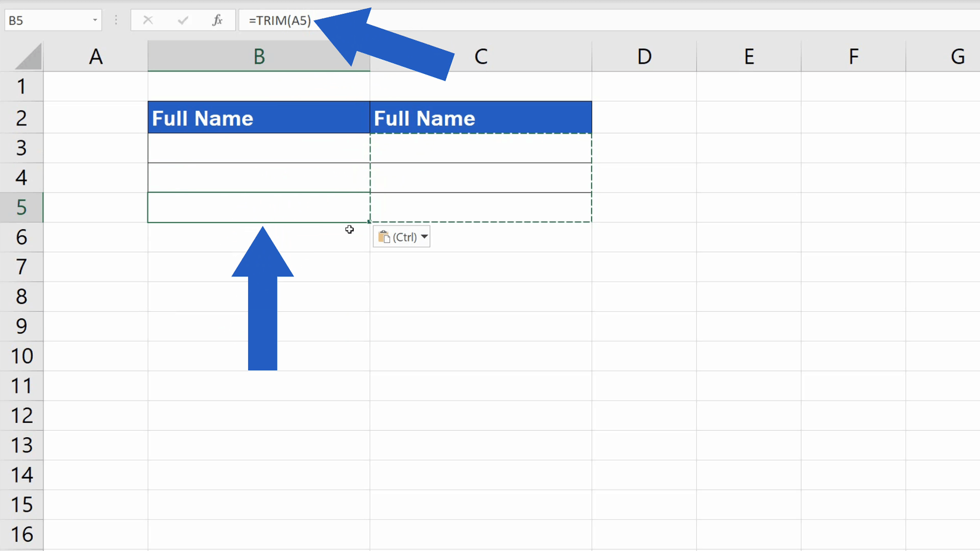Click the vertical ellipsis next to Name Box
Screen dimensions: 980x551
[x=115, y=20]
